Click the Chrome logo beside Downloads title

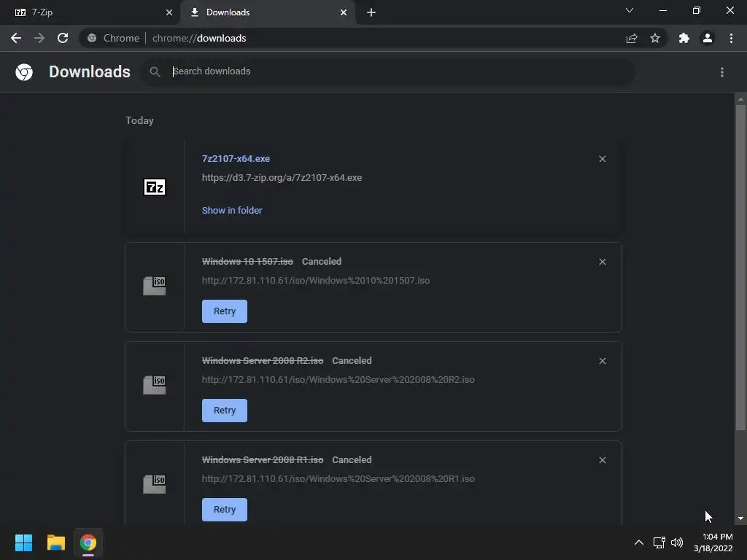point(24,72)
